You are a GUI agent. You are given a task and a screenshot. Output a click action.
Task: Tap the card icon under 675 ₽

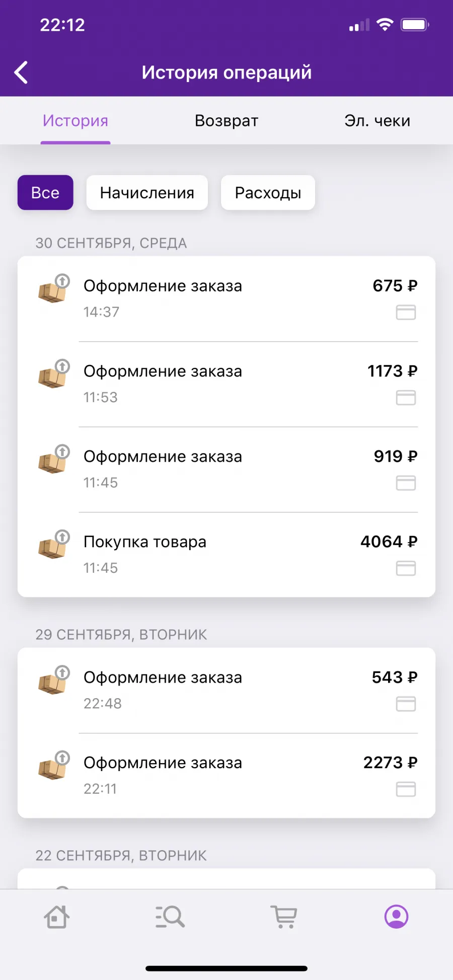coord(406,313)
